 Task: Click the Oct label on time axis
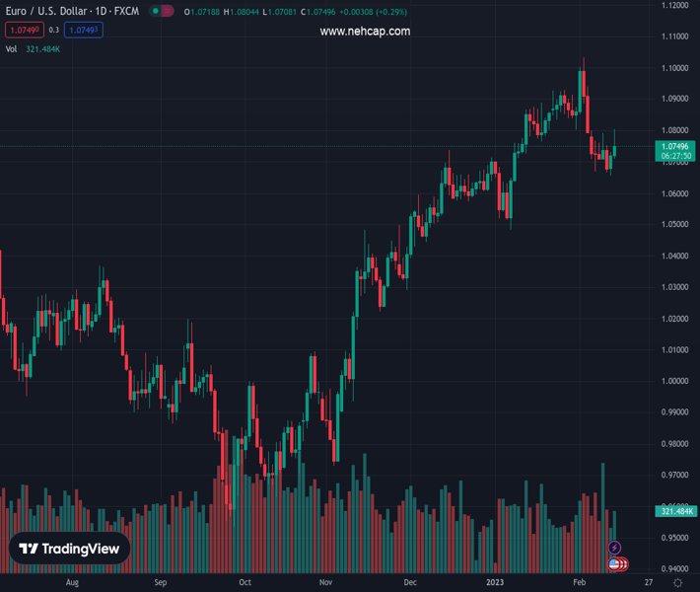click(245, 583)
